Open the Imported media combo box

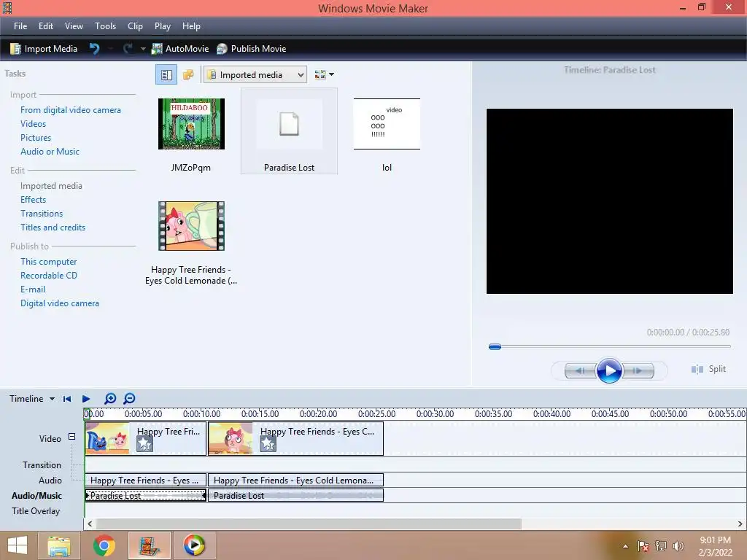pyautogui.click(x=255, y=75)
